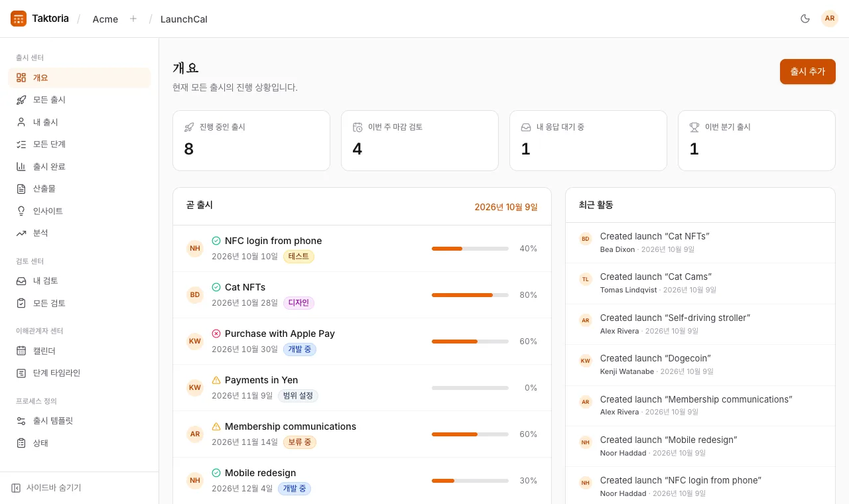Open LaunchCal breadcrumb
This screenshot has width=849, height=504.
click(x=184, y=19)
